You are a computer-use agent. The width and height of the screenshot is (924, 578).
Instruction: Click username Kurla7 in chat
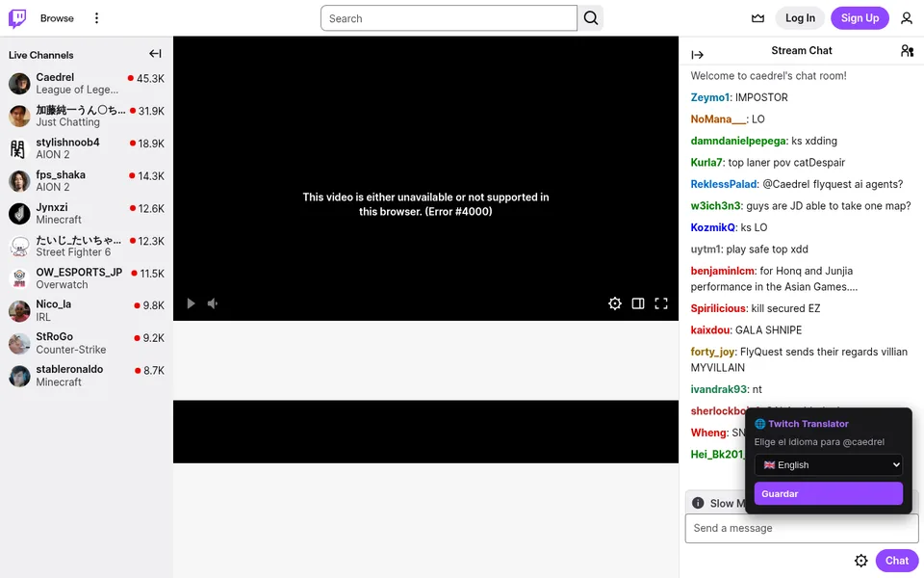coord(706,162)
